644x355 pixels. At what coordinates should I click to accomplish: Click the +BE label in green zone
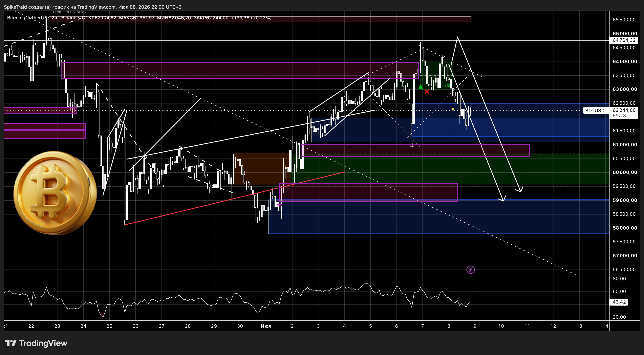[447, 86]
